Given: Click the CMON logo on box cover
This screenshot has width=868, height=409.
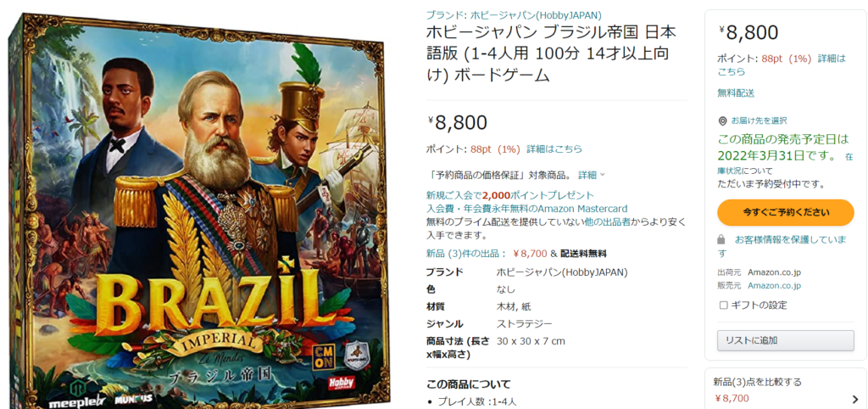Looking at the screenshot, I should click(325, 354).
